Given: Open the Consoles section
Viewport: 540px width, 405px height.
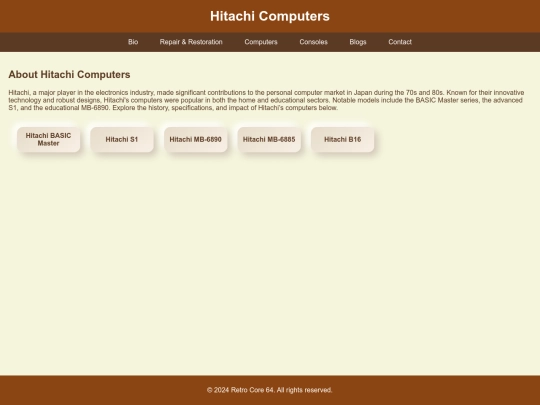Looking at the screenshot, I should point(313,42).
